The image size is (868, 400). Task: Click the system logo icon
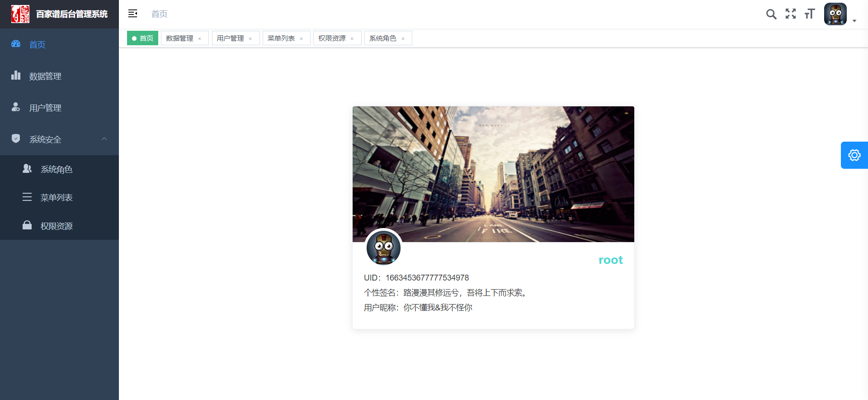20,14
